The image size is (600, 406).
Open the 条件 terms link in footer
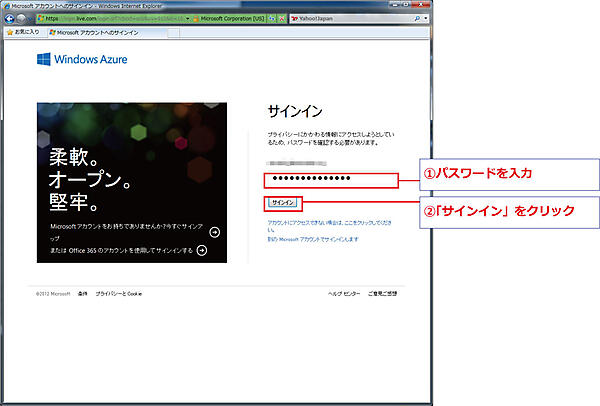coord(83,293)
